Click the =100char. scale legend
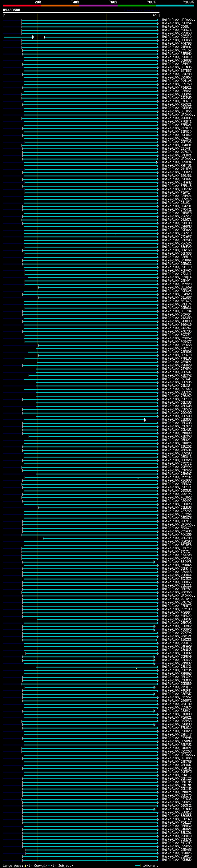This screenshot has width=197, height=868. [147, 866]
